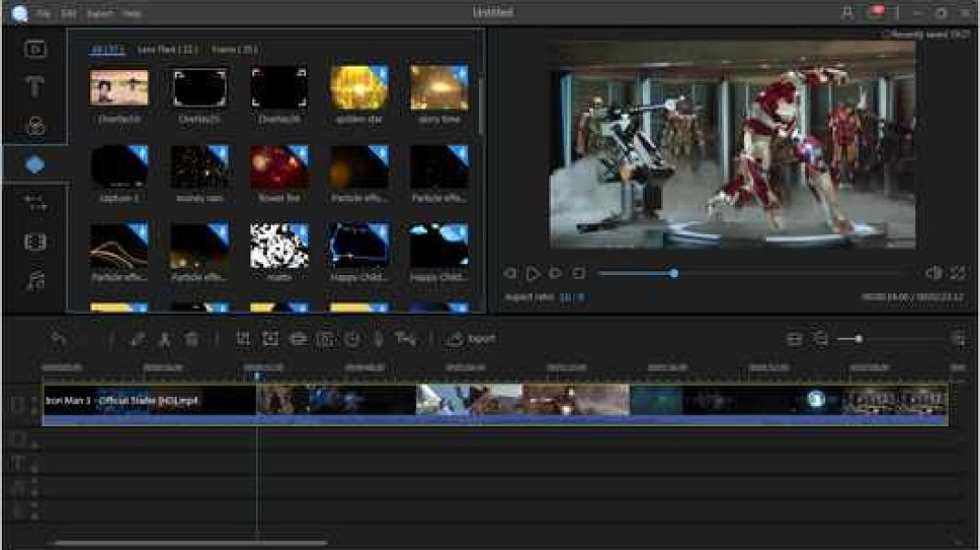Adjust preview volume with the speaker icon

click(x=934, y=272)
